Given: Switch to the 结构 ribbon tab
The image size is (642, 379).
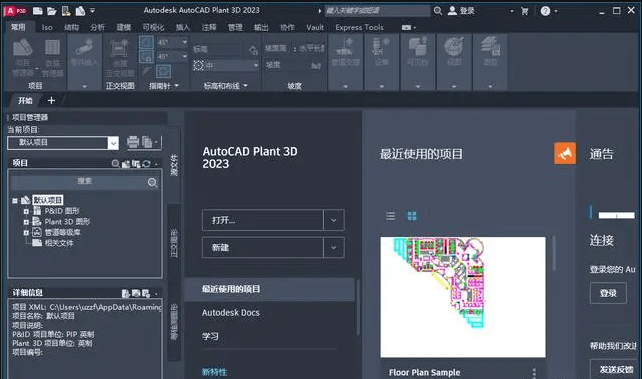Looking at the screenshot, I should point(72,27).
